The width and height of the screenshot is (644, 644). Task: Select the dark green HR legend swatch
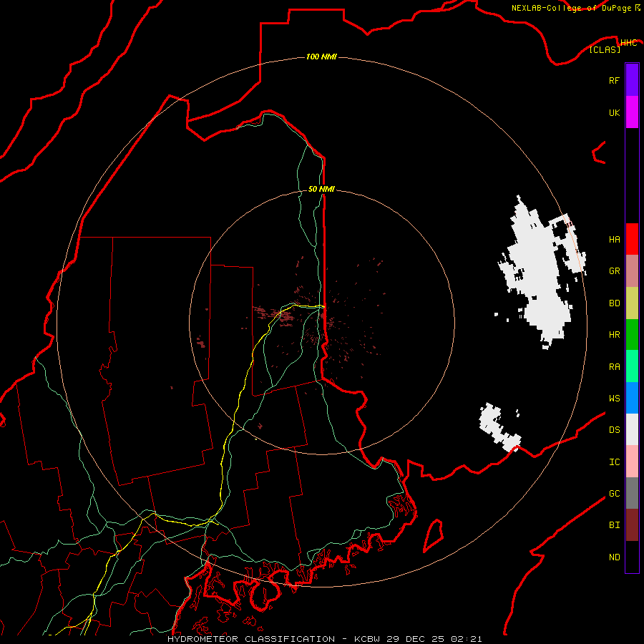click(x=632, y=334)
